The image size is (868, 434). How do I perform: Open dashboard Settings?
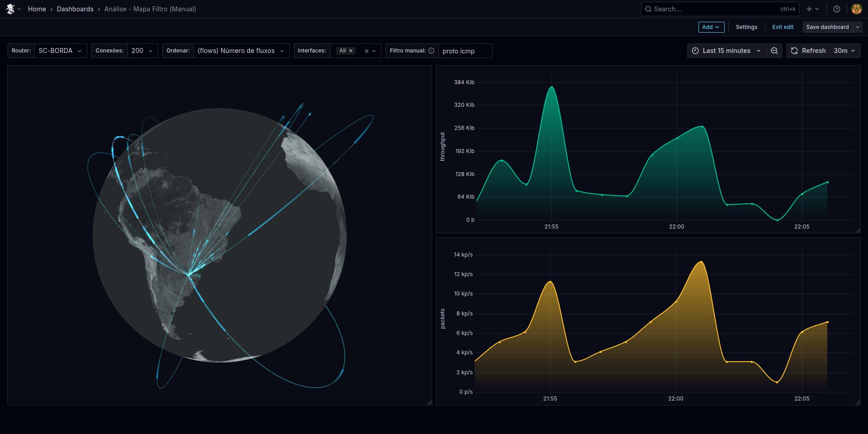[x=746, y=27]
